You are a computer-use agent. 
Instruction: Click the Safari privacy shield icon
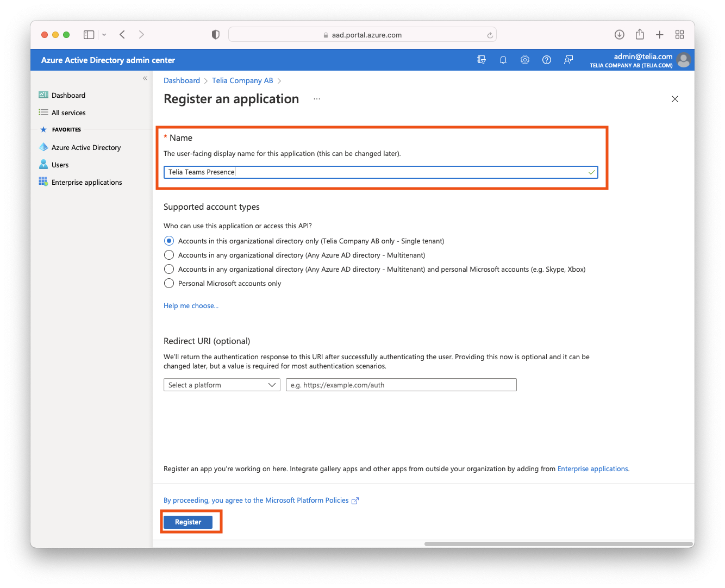coord(216,35)
